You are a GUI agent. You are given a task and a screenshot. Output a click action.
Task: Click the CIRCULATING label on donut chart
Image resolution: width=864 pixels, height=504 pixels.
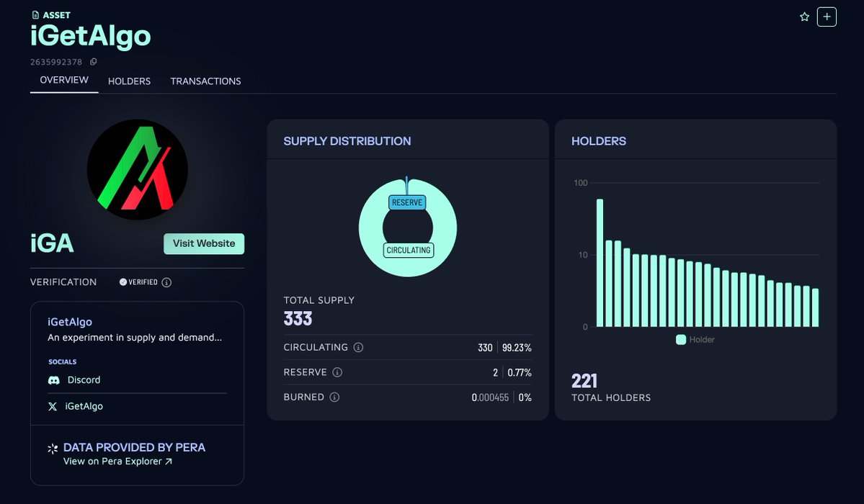409,250
